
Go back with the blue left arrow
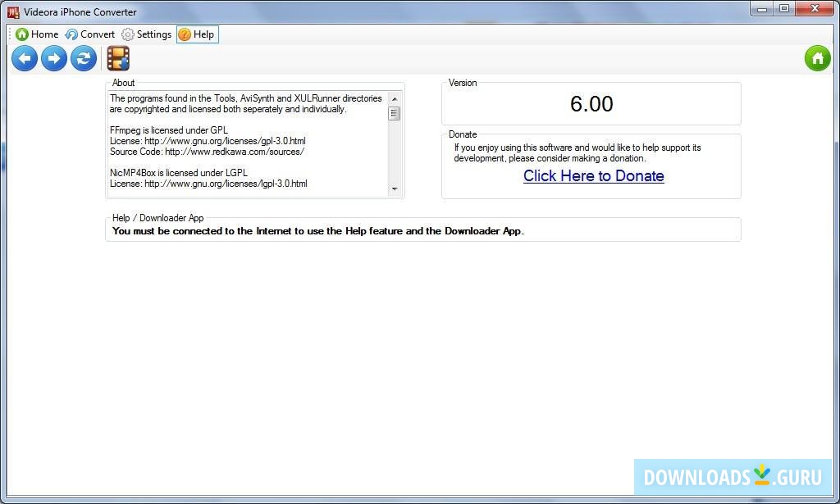pos(25,58)
